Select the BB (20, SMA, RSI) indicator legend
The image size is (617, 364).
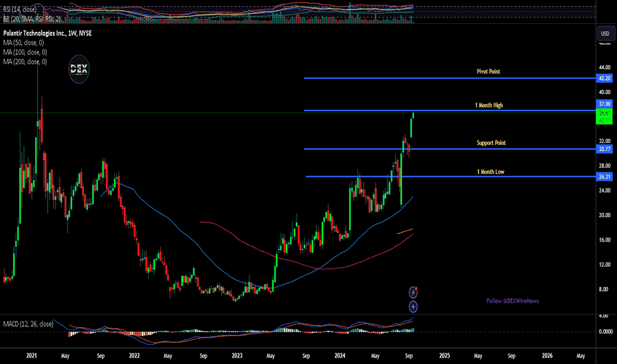click(32, 19)
